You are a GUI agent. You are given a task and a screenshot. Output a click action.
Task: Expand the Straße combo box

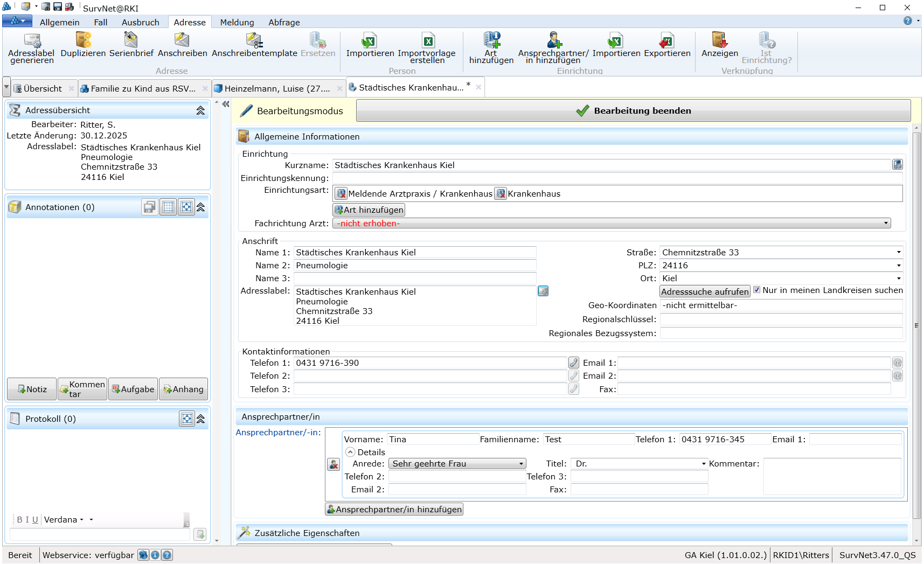click(898, 253)
